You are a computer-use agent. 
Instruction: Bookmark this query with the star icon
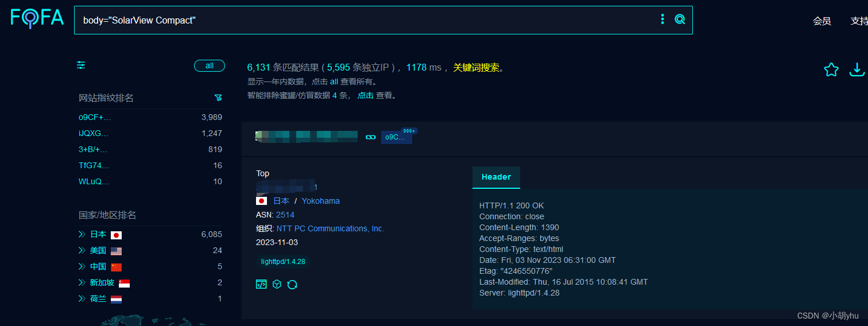pyautogui.click(x=831, y=69)
